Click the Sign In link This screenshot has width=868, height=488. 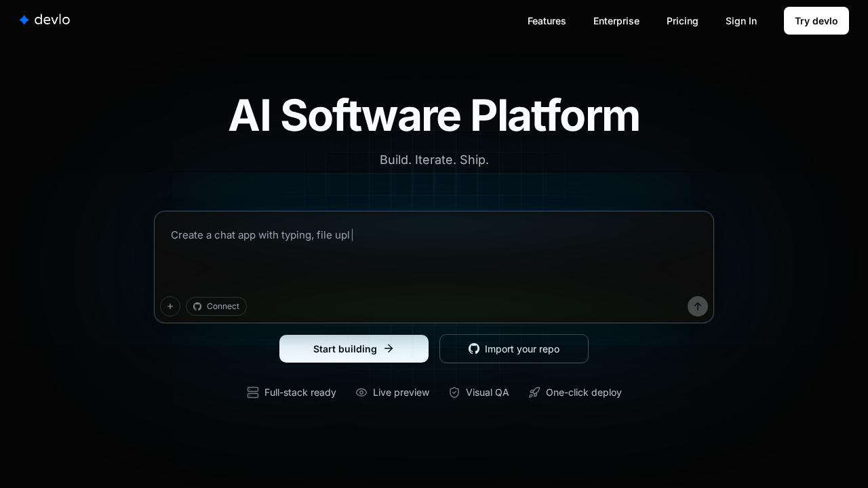coord(741,21)
